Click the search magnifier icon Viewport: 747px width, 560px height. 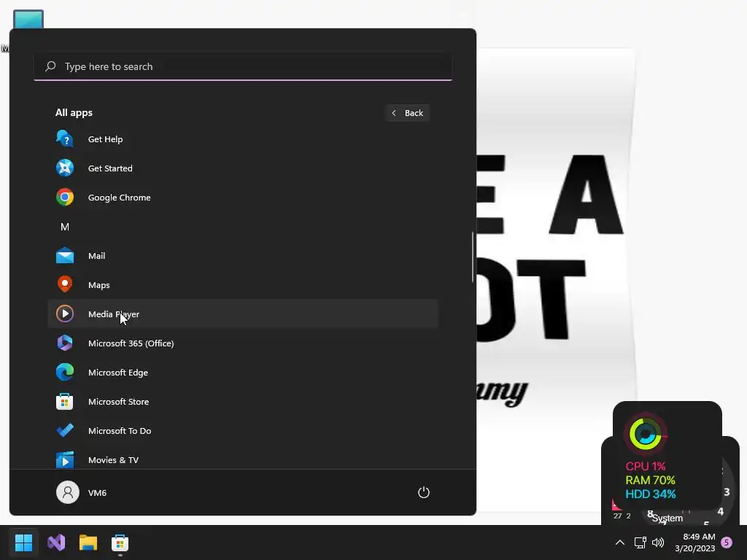pos(50,66)
